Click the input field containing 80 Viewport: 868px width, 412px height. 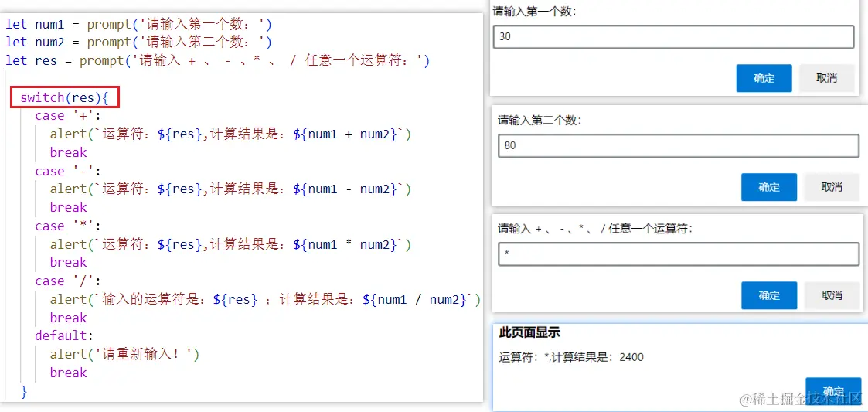pos(678,145)
